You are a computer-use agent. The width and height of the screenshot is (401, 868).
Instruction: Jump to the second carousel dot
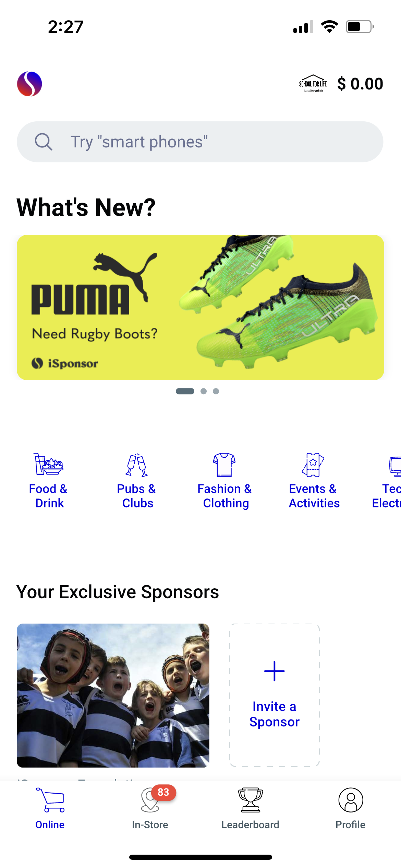tap(204, 391)
